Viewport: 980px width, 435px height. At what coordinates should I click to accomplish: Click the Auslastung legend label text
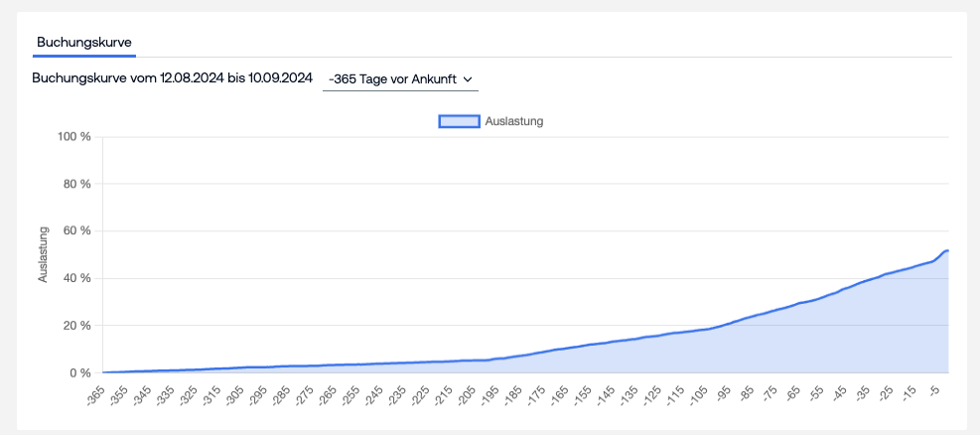click(x=514, y=121)
